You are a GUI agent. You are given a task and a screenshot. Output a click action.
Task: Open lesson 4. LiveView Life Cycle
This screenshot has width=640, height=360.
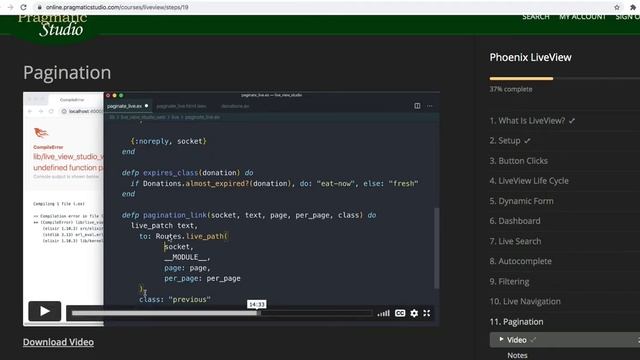click(x=529, y=181)
